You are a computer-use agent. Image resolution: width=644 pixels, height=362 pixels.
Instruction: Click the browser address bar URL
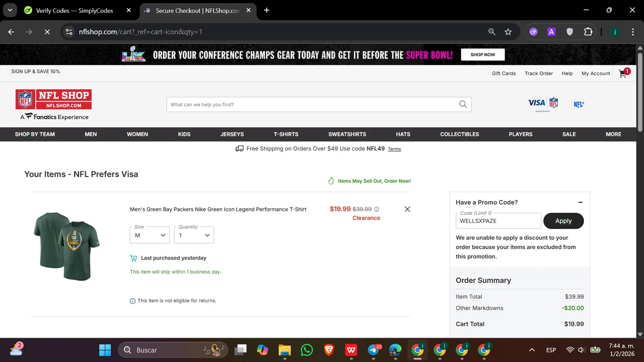[140, 32]
